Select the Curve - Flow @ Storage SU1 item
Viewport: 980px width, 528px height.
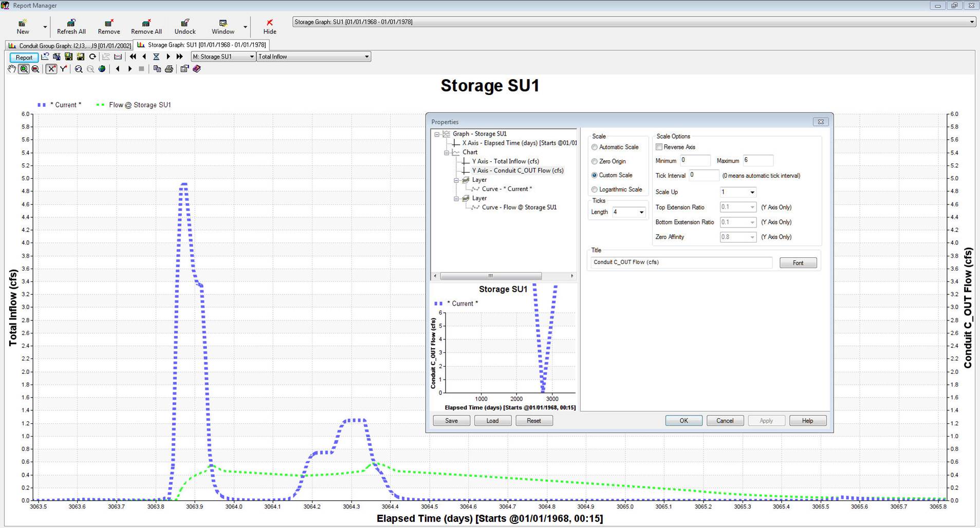click(519, 207)
